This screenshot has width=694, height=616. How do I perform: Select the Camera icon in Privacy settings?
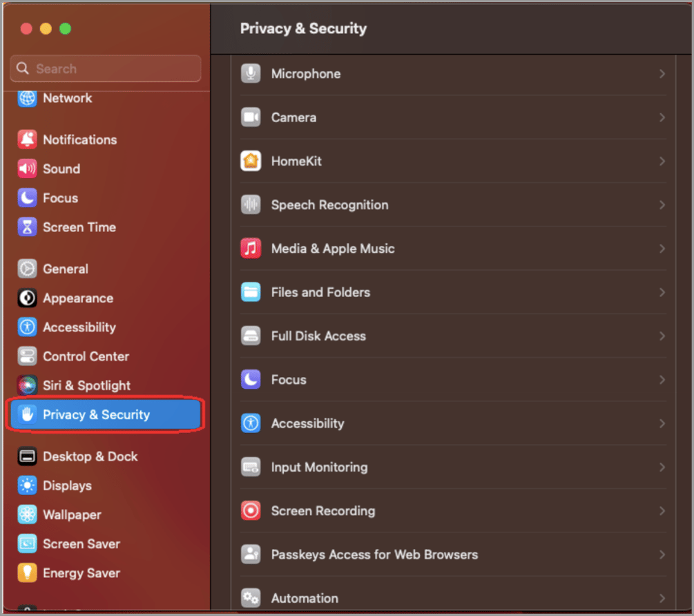pos(250,117)
